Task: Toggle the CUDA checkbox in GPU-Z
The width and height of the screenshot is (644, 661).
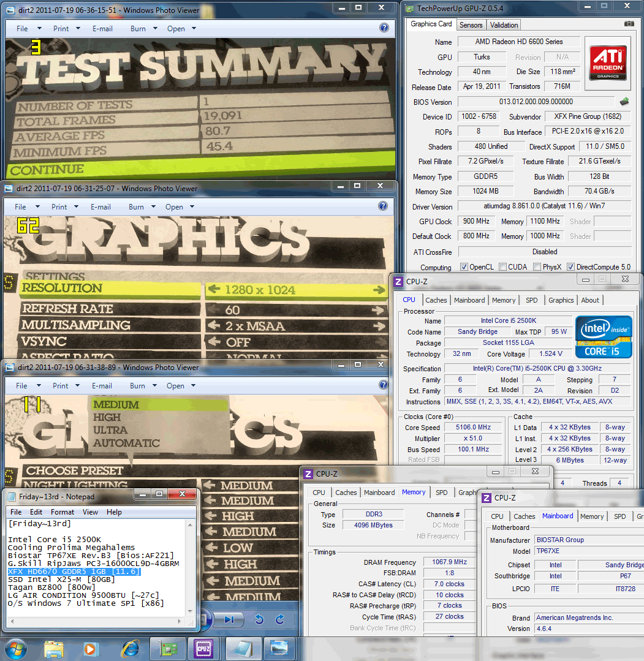Action: pyautogui.click(x=502, y=267)
